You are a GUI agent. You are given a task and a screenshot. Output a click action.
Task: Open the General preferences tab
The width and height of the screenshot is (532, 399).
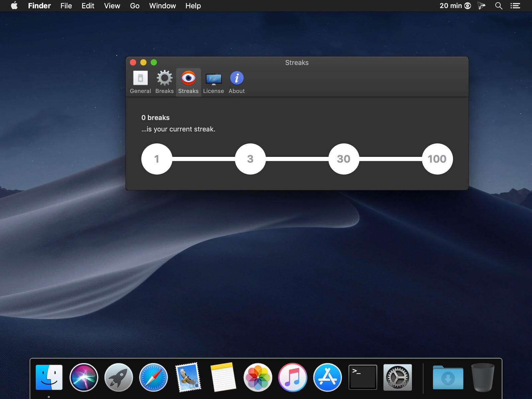tap(140, 82)
